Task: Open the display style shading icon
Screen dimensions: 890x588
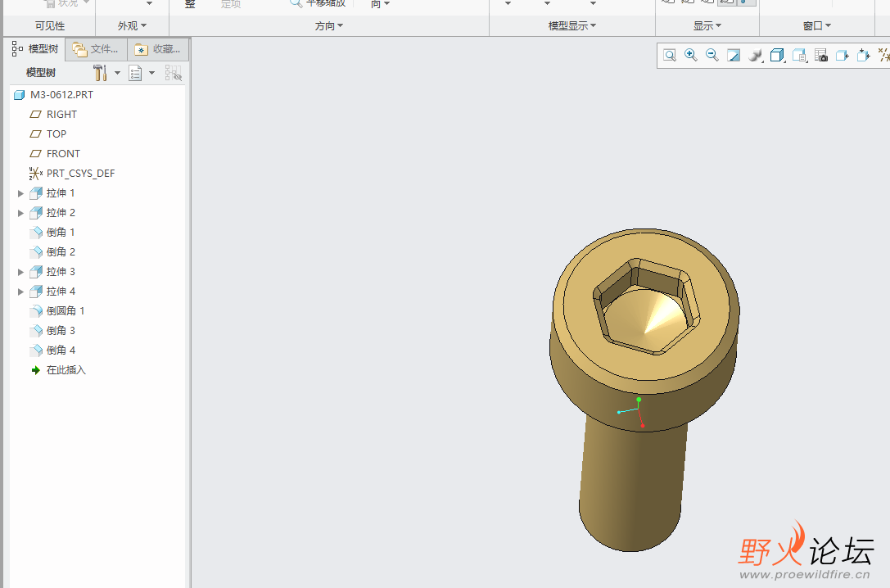Action: [755, 55]
